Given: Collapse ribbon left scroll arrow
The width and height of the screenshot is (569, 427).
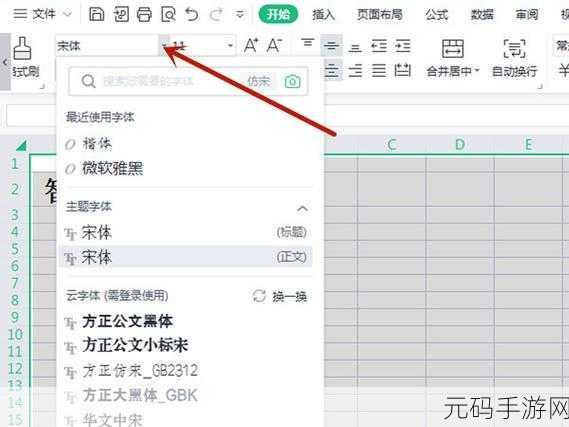Looking at the screenshot, I should [x=5, y=62].
